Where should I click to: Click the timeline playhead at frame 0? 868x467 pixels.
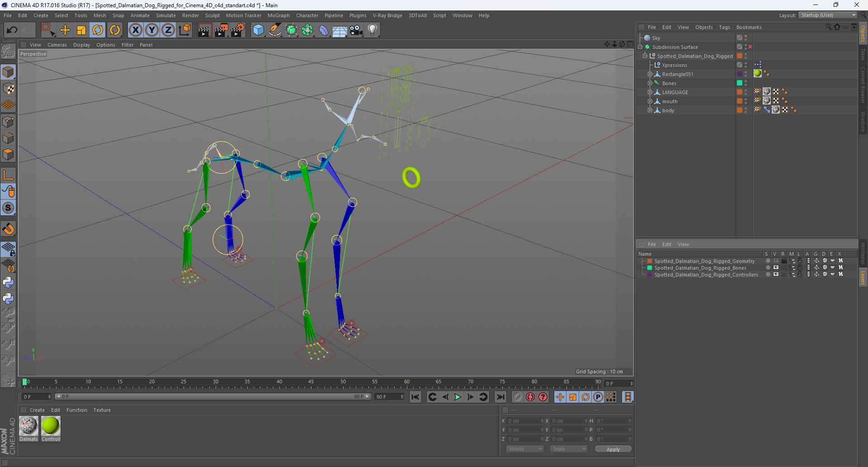[25, 382]
